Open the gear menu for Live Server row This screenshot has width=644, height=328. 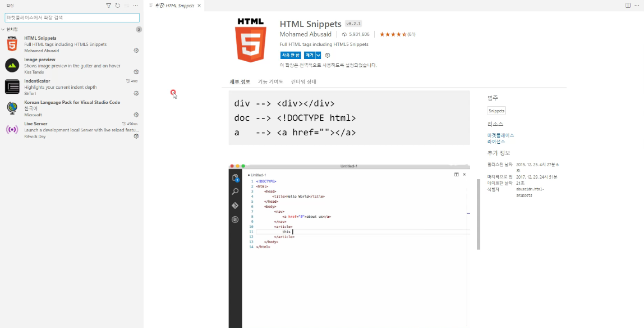[136, 136]
